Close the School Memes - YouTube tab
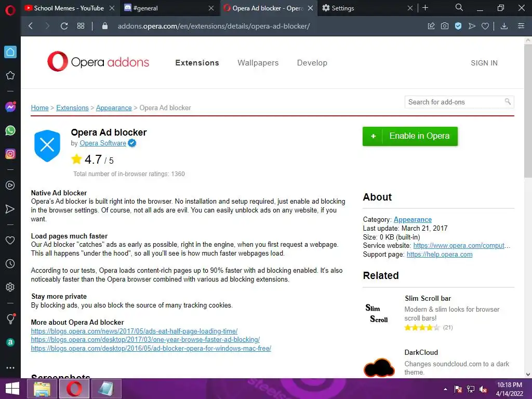The width and height of the screenshot is (532, 399). click(x=112, y=8)
